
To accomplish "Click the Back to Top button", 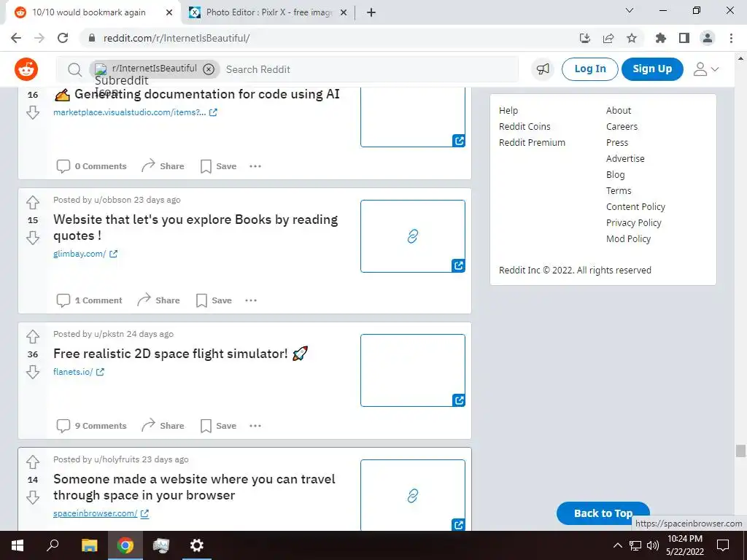I will click(x=603, y=513).
